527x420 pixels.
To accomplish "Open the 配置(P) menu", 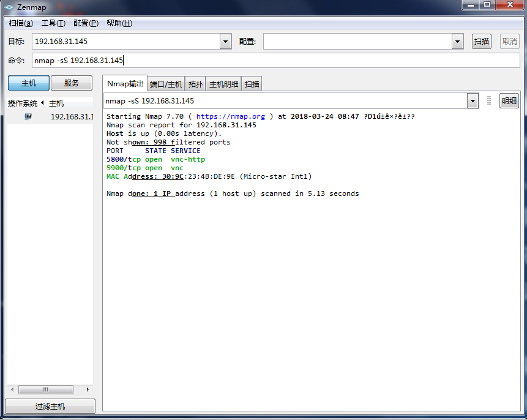I will coord(86,23).
